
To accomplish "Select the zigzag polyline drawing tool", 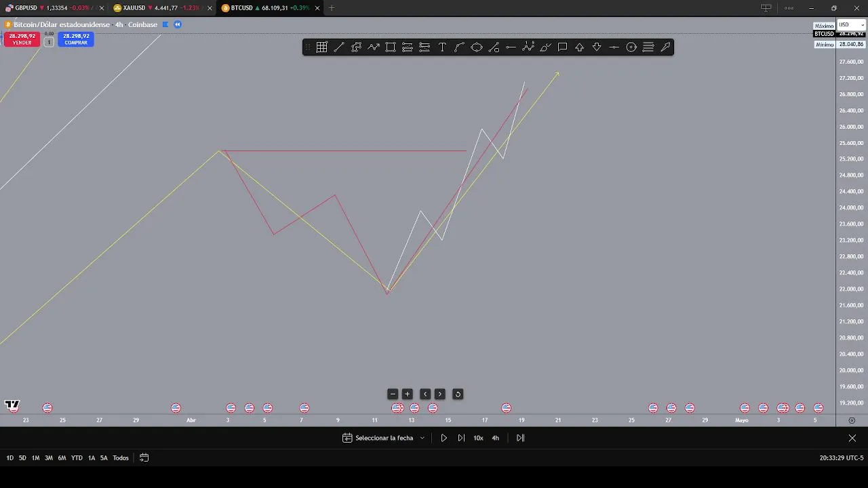I will (374, 47).
